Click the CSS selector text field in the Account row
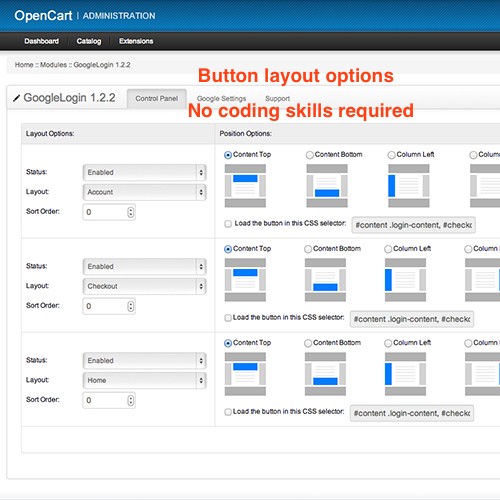 coord(414,225)
